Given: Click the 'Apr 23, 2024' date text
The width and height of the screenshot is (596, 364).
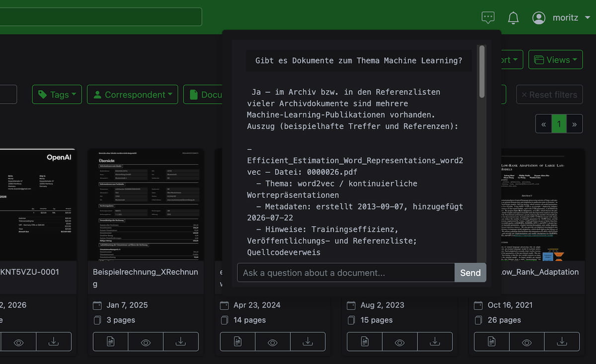Looking at the screenshot, I should 257,305.
